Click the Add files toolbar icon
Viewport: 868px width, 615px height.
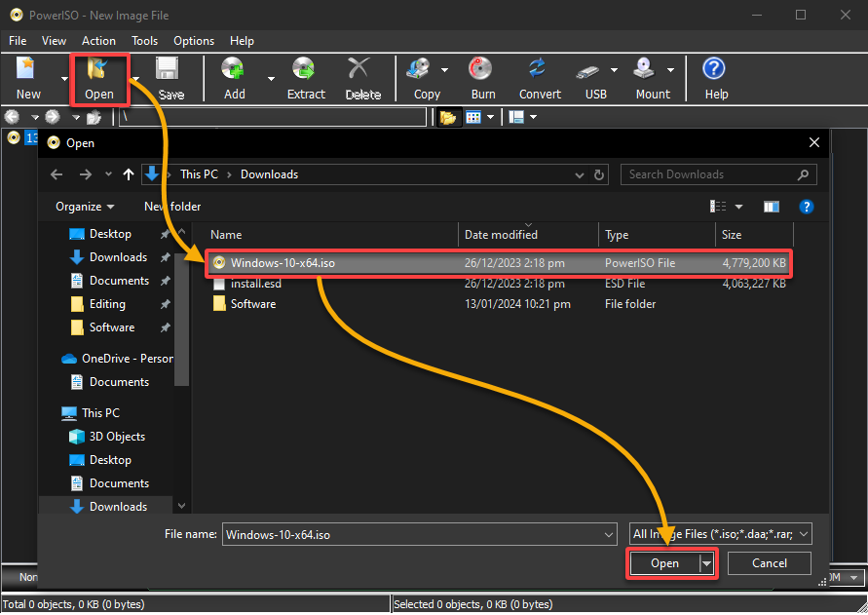pyautogui.click(x=233, y=69)
